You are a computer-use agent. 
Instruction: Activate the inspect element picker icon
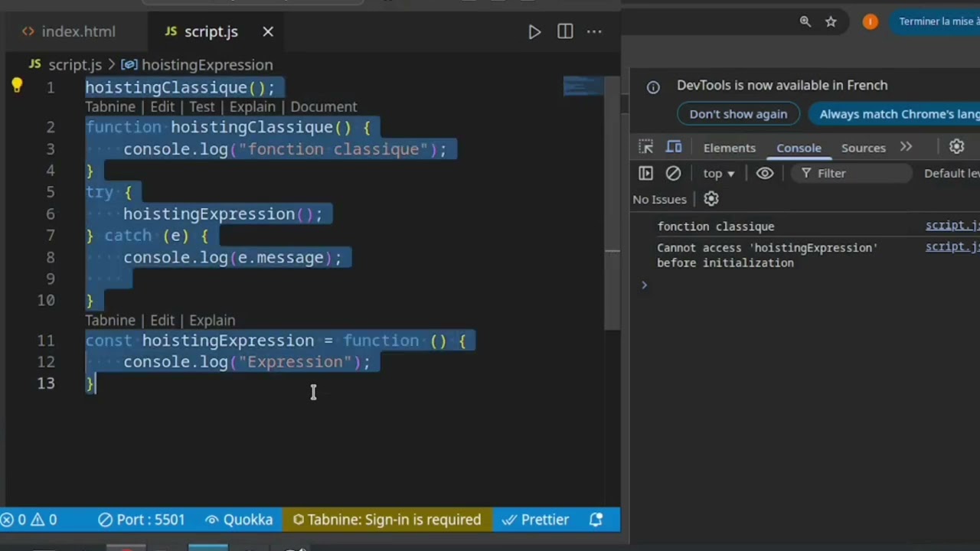(646, 147)
